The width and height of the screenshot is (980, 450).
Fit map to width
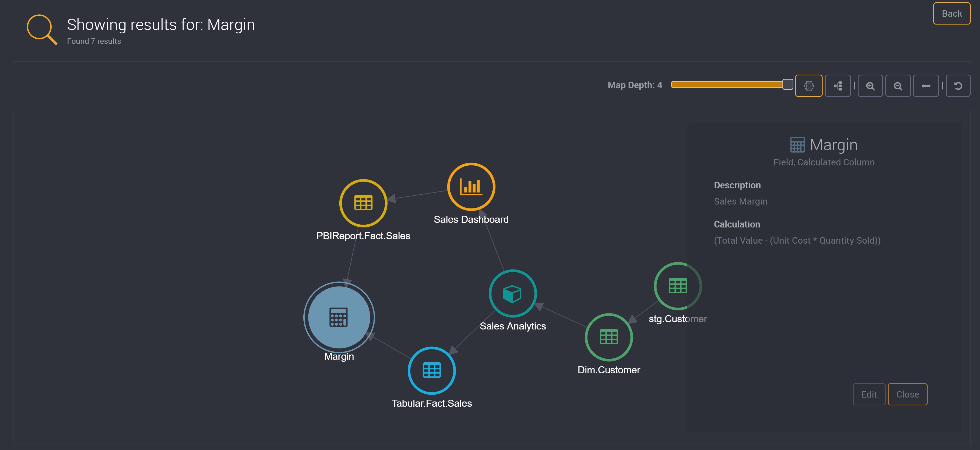pos(926,86)
